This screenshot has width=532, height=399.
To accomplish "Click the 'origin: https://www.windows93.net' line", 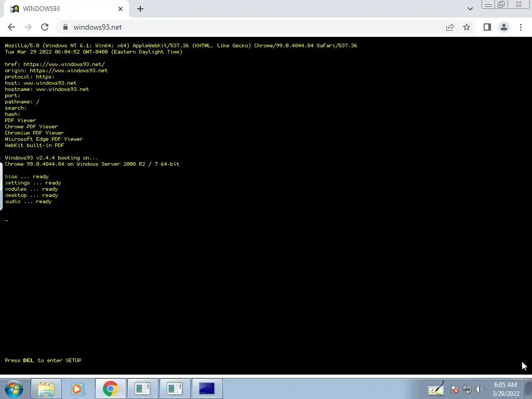I will point(56,71).
